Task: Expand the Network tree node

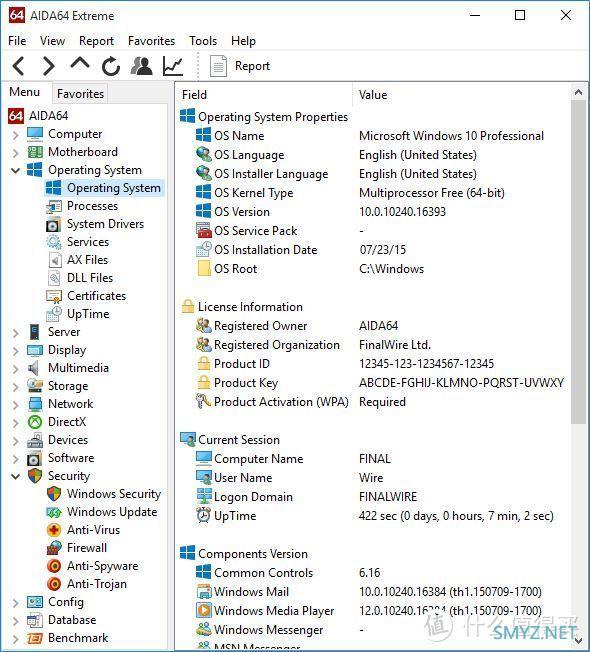Action: pyautogui.click(x=15, y=405)
